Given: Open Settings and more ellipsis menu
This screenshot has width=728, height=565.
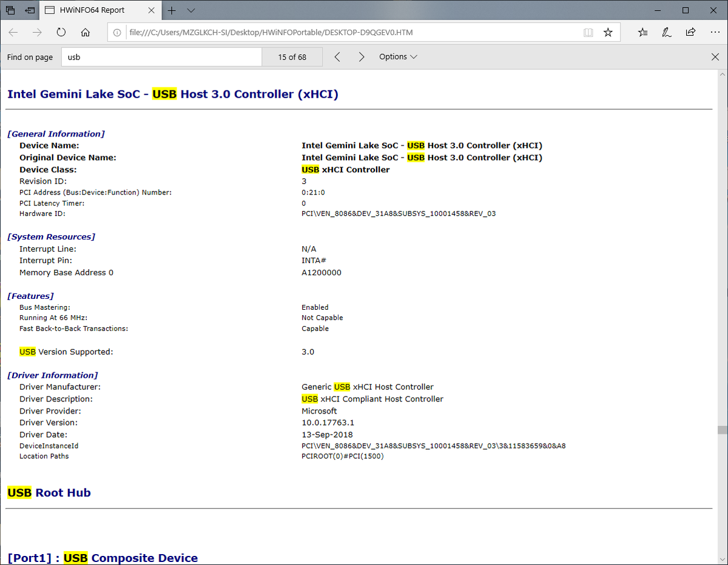Looking at the screenshot, I should click(714, 32).
